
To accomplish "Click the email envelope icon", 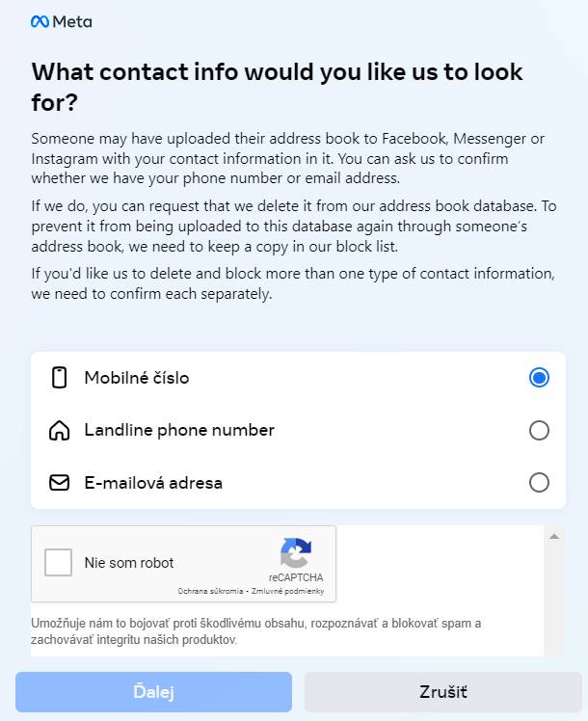I will (x=60, y=483).
